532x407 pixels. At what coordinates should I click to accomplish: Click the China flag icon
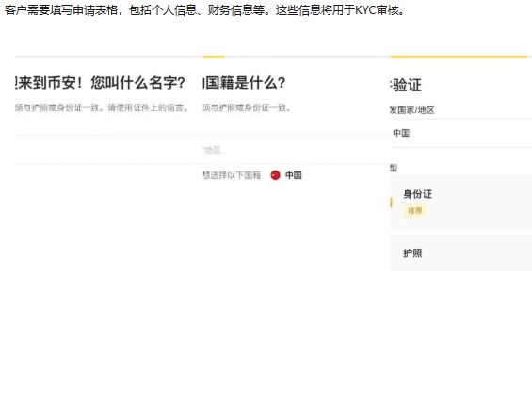point(276,175)
